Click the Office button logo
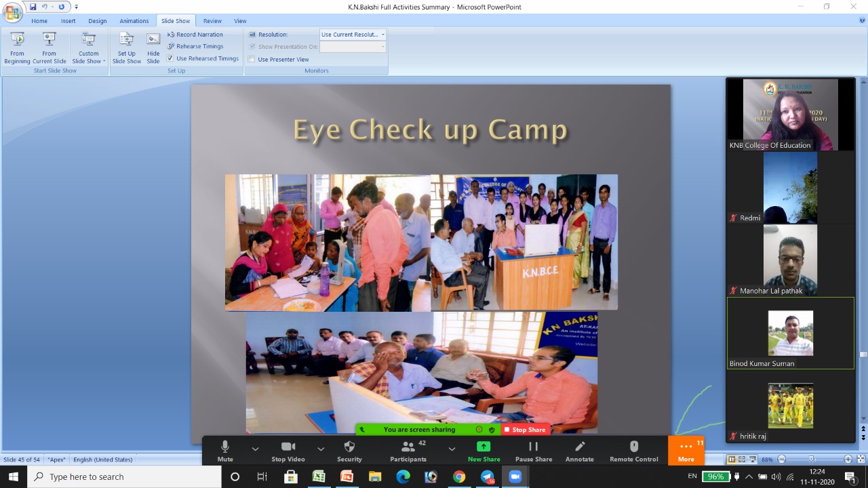Screen dimensions: 868x488 [13, 12]
